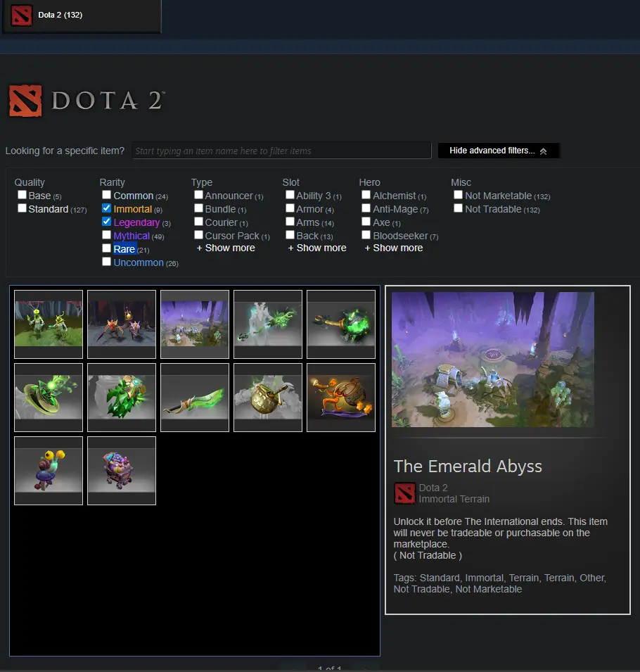Check the Armor slot filter
640x672 pixels.
pos(290,208)
